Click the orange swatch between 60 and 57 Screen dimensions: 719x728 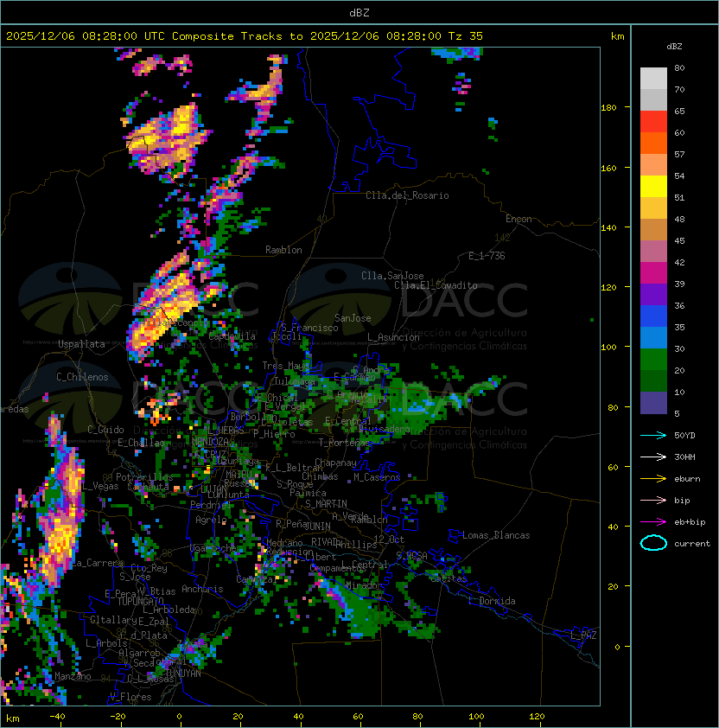tap(653, 143)
